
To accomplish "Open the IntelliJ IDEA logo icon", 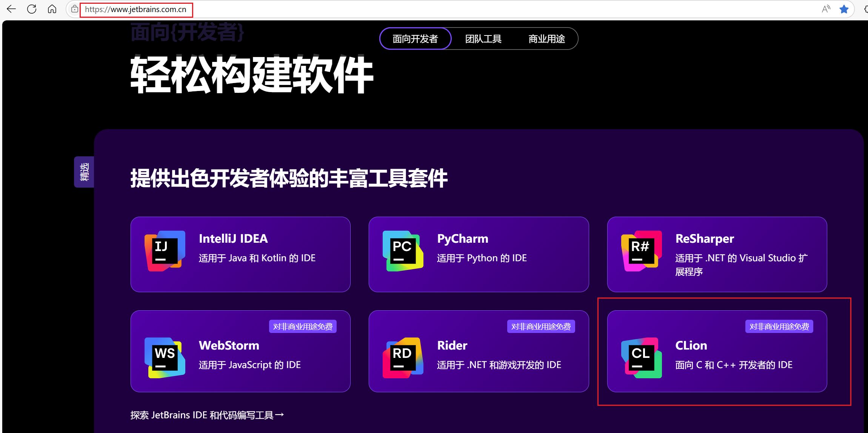I will coord(165,251).
